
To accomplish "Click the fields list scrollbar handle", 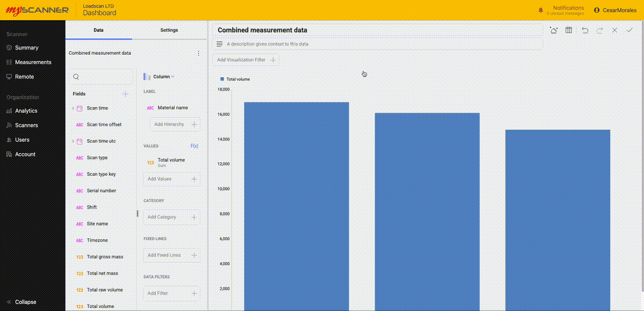I will coord(137,213).
